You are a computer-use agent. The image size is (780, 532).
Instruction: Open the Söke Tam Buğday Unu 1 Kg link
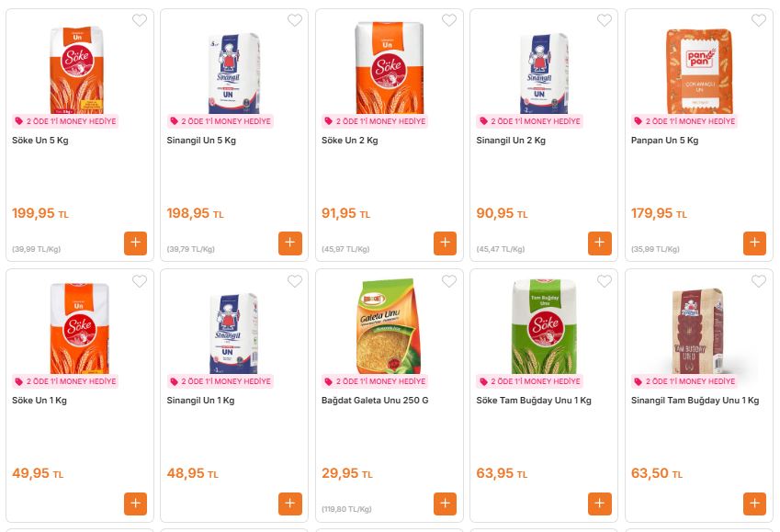(533, 401)
